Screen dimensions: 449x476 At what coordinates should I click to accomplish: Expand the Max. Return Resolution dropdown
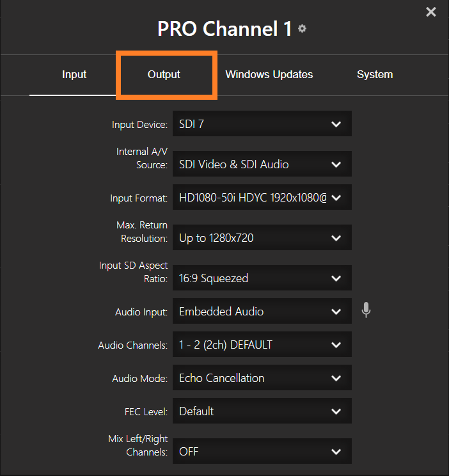(x=261, y=238)
